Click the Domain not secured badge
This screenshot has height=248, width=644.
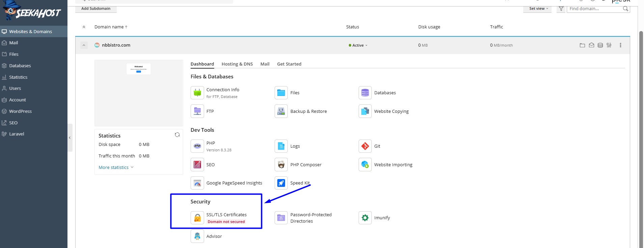226,222
